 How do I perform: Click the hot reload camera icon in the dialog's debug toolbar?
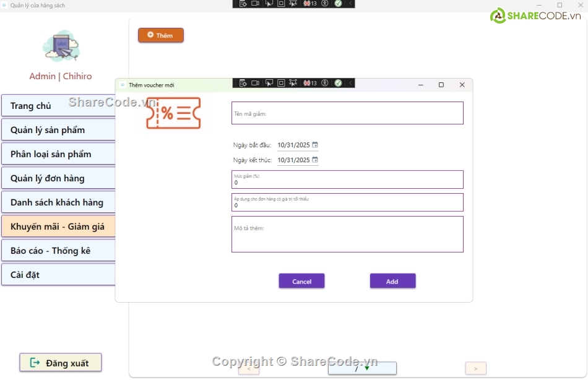coord(255,83)
